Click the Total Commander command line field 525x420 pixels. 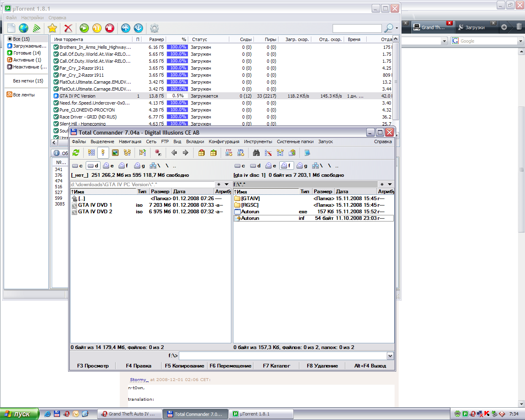coord(283,356)
